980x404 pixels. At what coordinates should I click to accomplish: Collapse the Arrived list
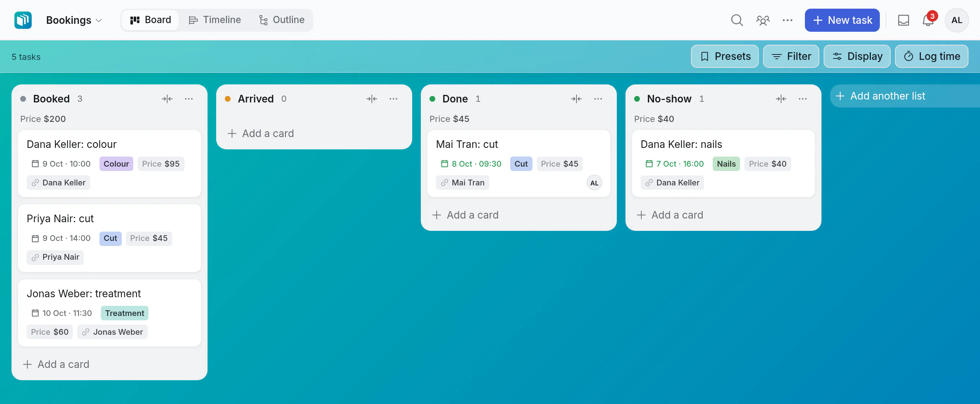coord(372,99)
